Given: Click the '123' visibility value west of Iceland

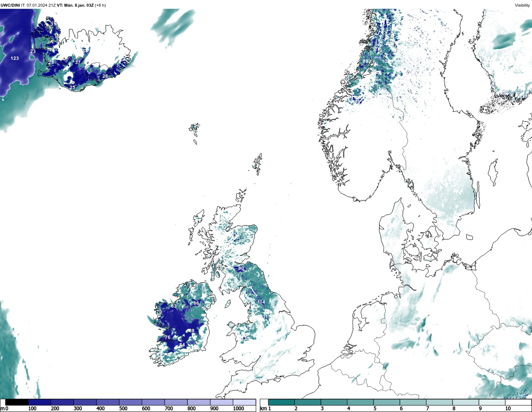Looking at the screenshot, I should [15, 58].
